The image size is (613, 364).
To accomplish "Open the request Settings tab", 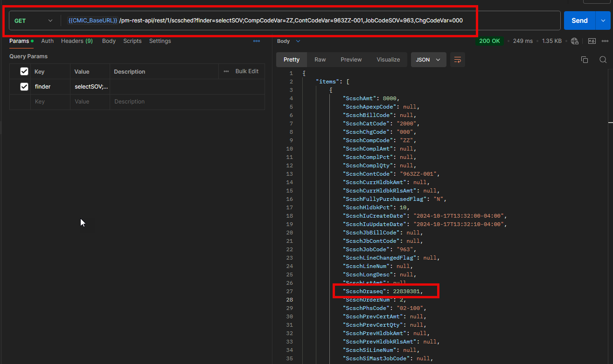I will (x=160, y=41).
